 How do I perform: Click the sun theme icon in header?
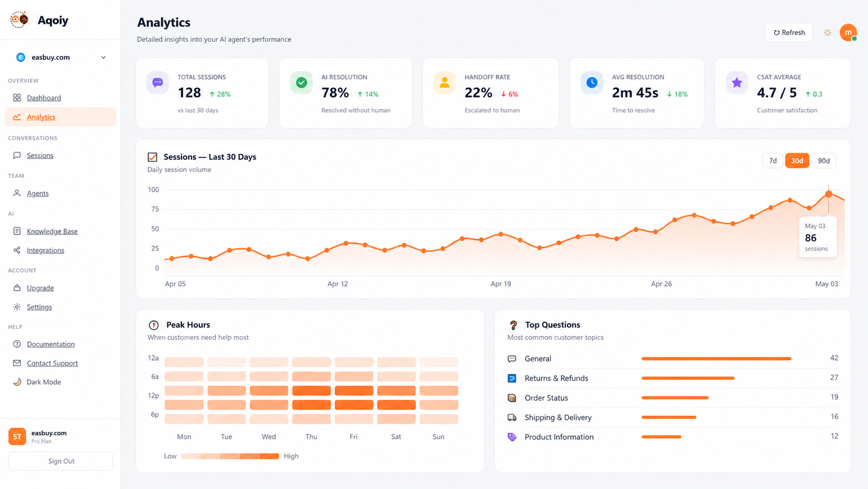[x=828, y=33]
